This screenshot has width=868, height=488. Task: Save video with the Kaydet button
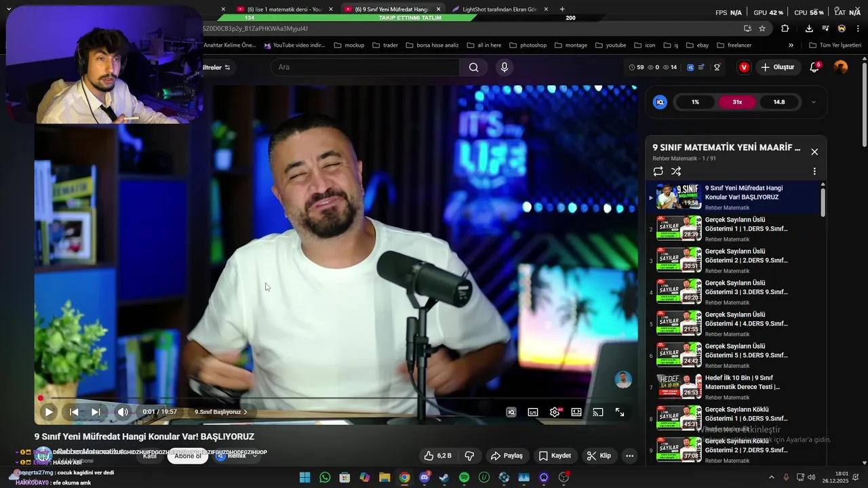pyautogui.click(x=555, y=455)
